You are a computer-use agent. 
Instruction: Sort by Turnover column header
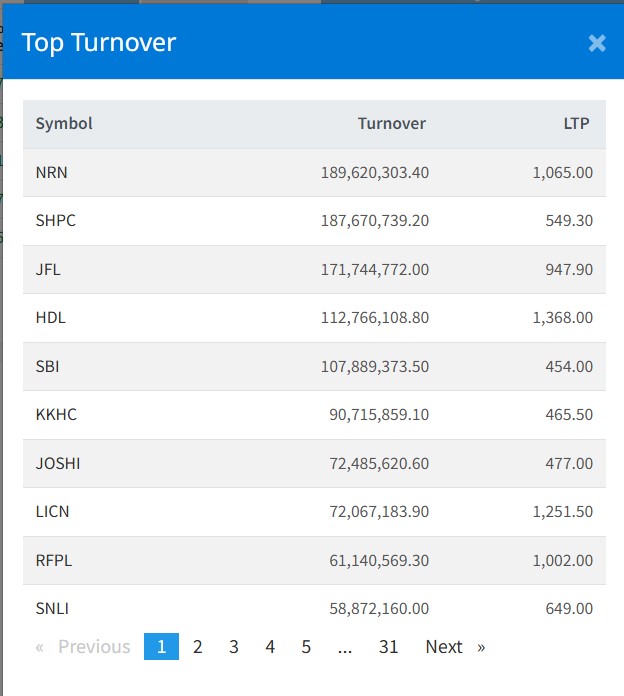coord(391,124)
